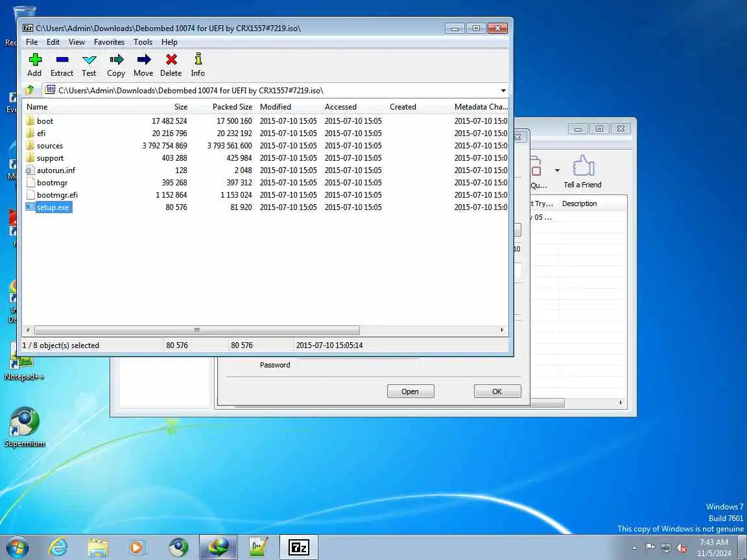The image size is (747, 560).
Task: Open the Tools menu
Action: pyautogui.click(x=143, y=42)
